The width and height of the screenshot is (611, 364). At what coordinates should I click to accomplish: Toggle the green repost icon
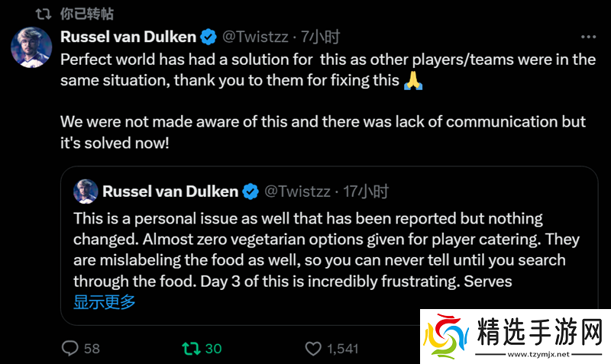click(189, 348)
